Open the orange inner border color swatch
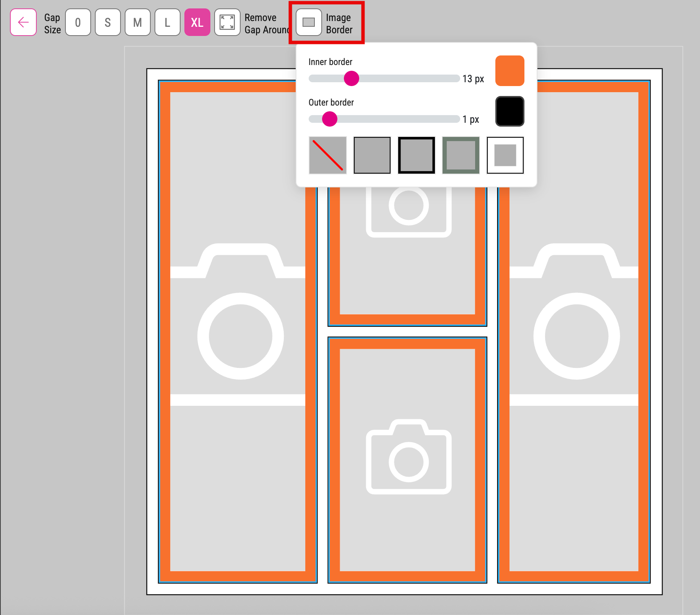The image size is (700, 615). [x=510, y=71]
